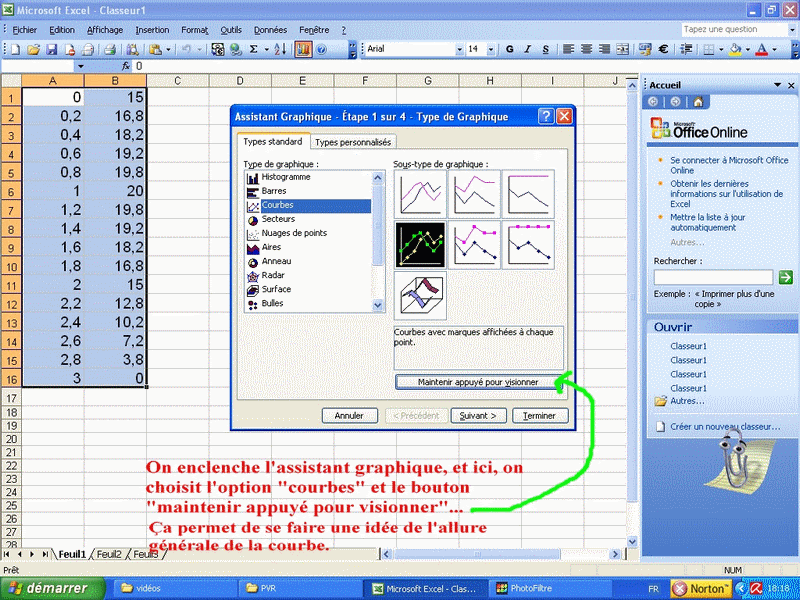Click the Suivant button

click(x=478, y=416)
